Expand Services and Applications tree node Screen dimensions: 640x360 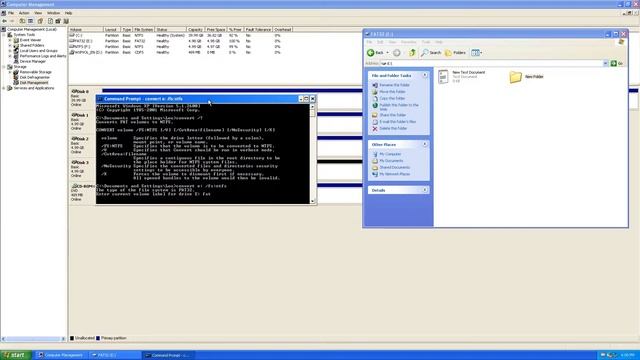[4, 88]
